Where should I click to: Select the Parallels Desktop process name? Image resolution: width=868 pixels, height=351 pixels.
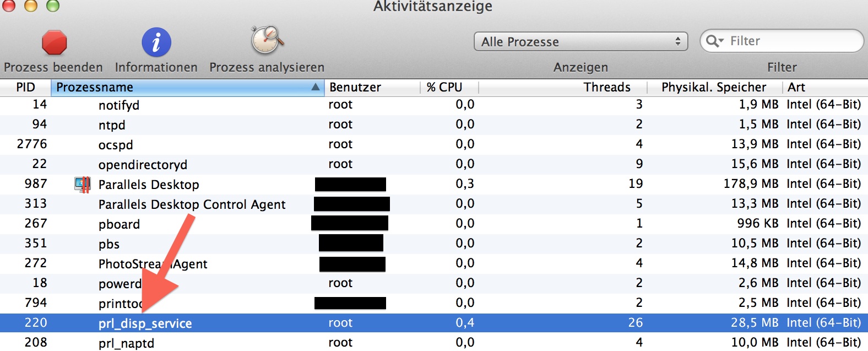(x=149, y=185)
